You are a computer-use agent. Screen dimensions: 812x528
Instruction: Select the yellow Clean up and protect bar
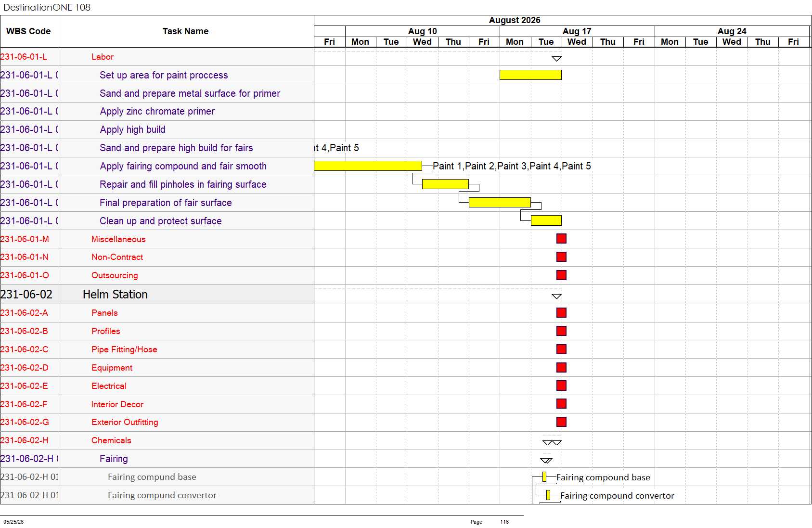546,220
